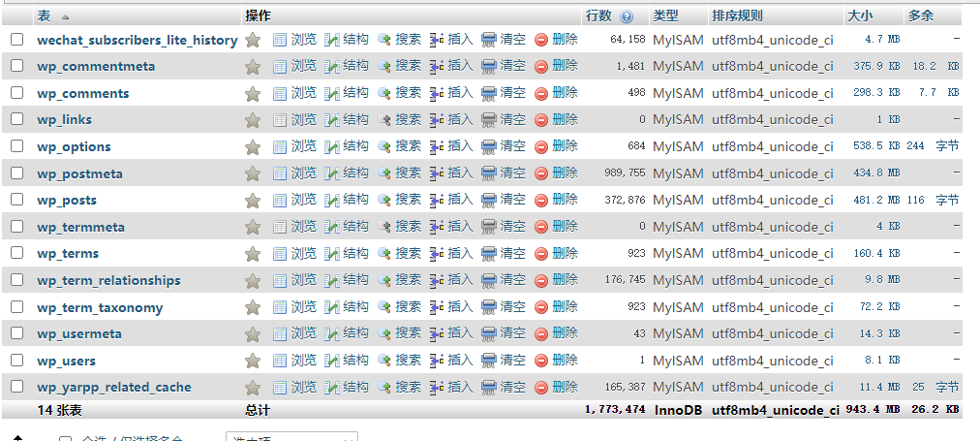Open wp_options table link
Screen dimensions: 980x441
click(x=74, y=147)
